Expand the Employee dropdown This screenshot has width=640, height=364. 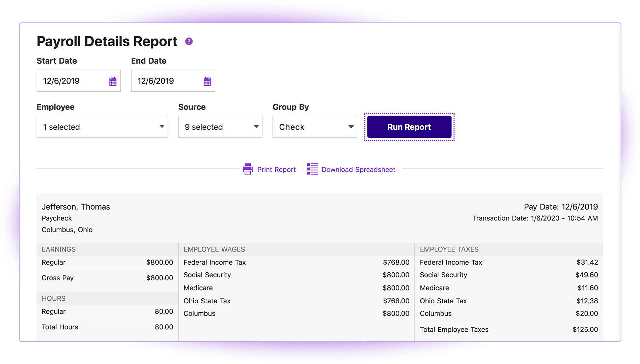[102, 127]
